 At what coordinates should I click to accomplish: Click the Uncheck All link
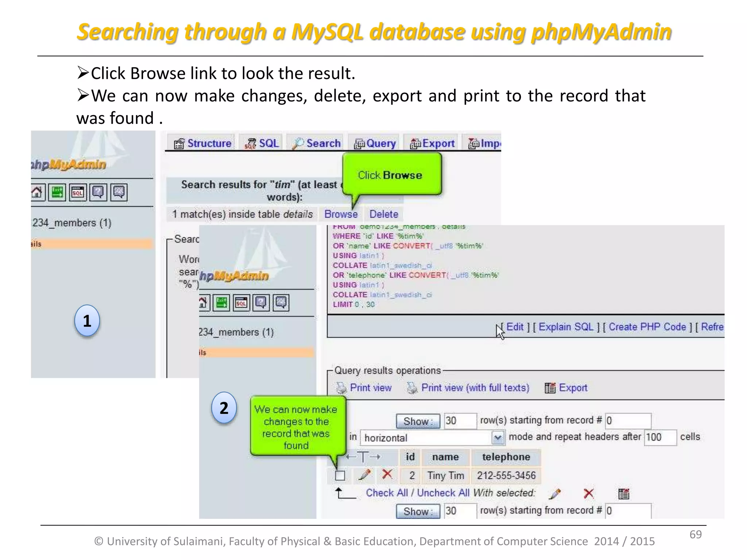(443, 493)
